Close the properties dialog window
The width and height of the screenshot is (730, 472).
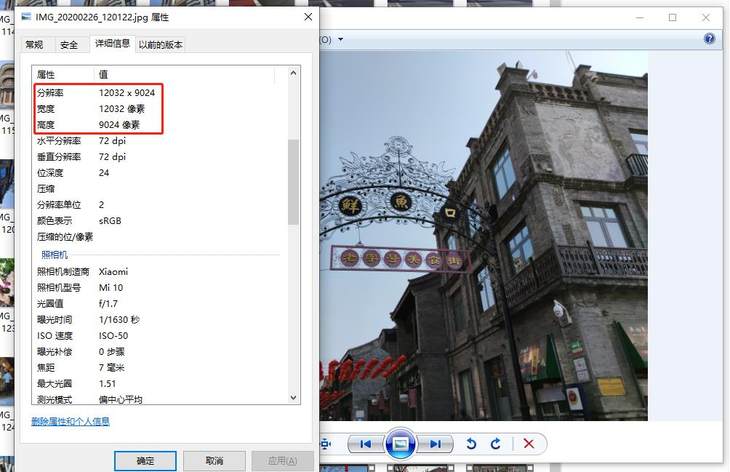pyautogui.click(x=305, y=17)
